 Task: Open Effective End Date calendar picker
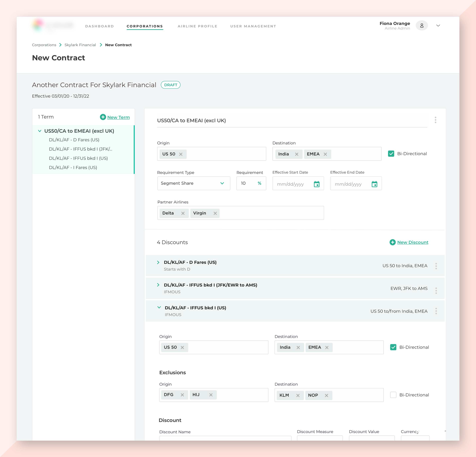point(374,184)
